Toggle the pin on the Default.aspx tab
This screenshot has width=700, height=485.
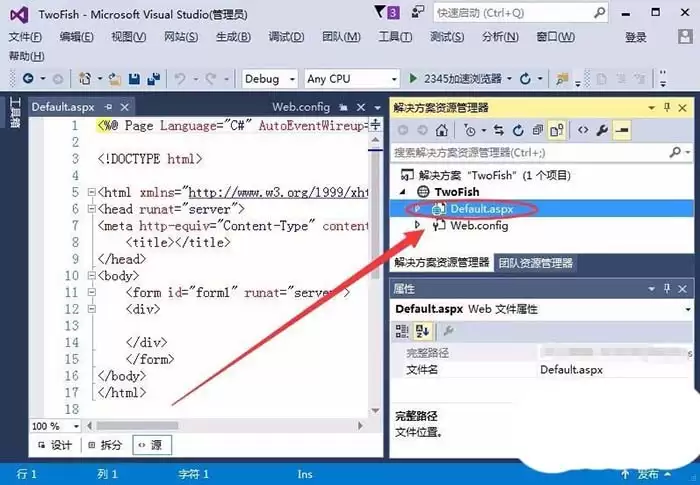[x=108, y=107]
